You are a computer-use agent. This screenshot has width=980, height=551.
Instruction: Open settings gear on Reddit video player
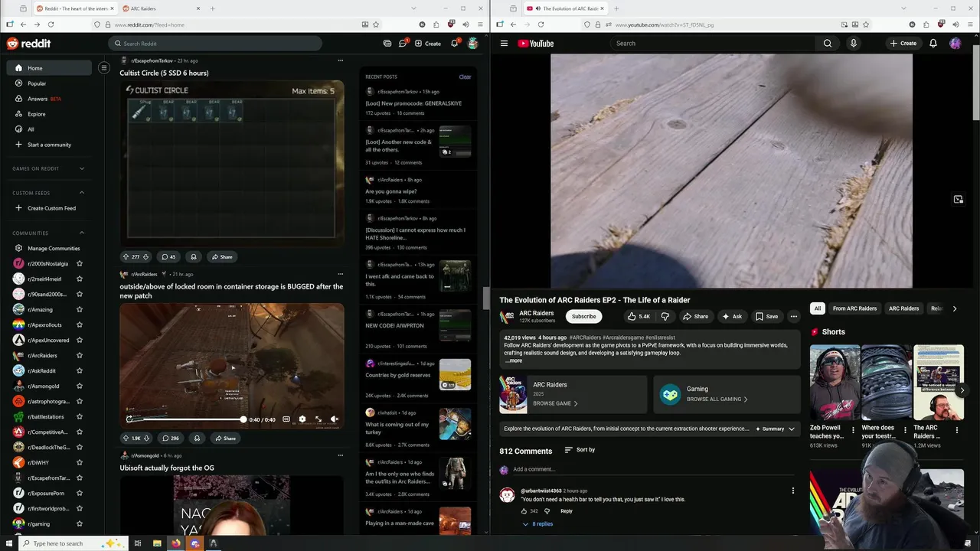[x=302, y=419]
